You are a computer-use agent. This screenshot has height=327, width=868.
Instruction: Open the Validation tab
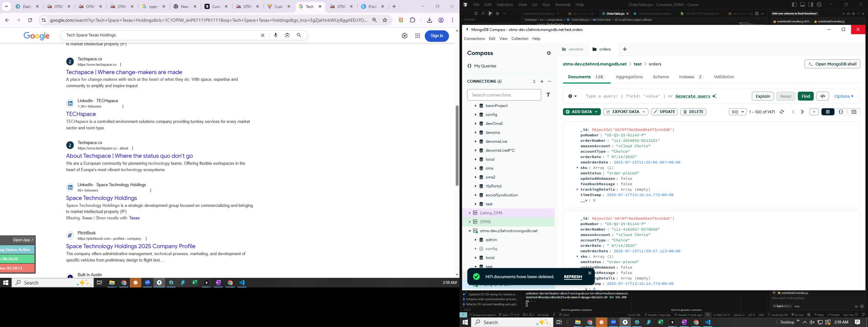(724, 77)
